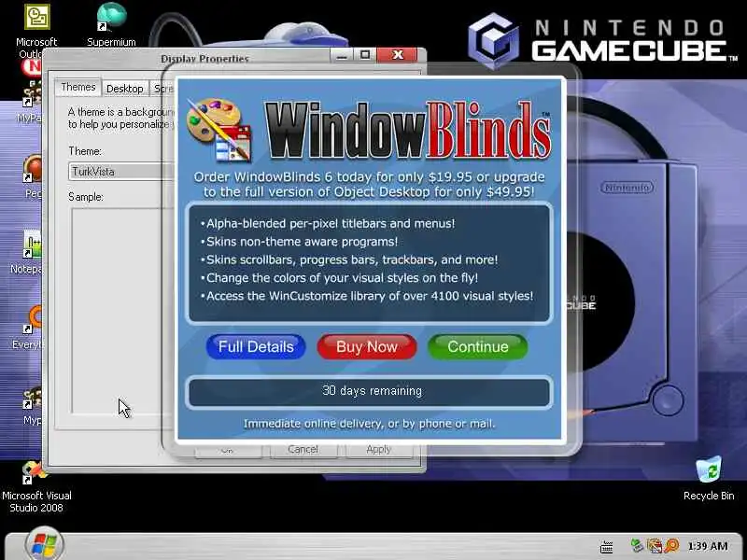747x560 pixels.
Task: Switch to the Desktop tab in Display Properties
Action: coord(125,89)
